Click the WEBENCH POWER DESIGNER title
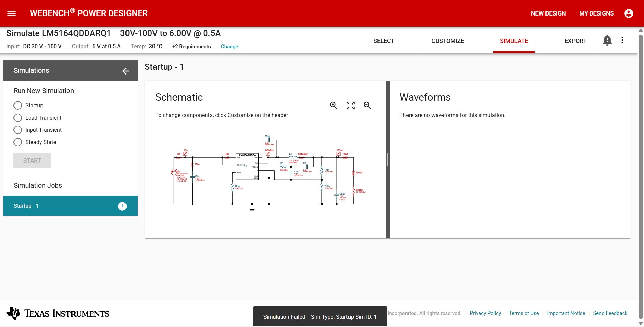The image size is (644, 327). pyautogui.click(x=89, y=13)
